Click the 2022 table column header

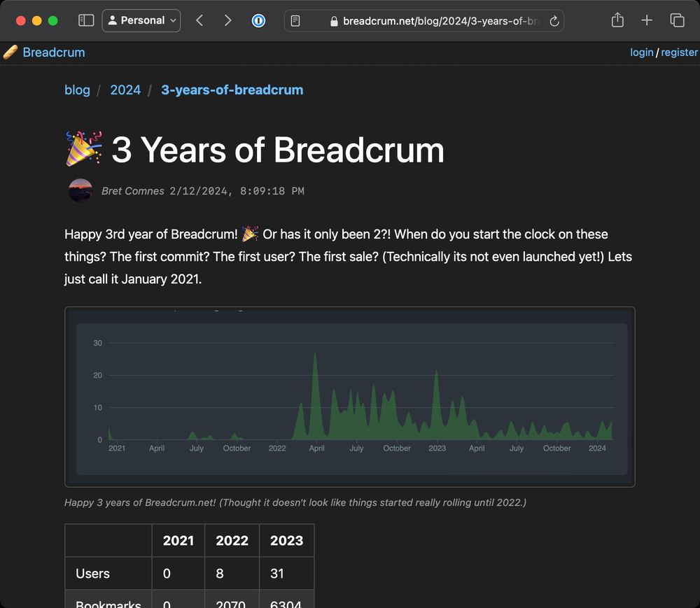[x=232, y=540]
